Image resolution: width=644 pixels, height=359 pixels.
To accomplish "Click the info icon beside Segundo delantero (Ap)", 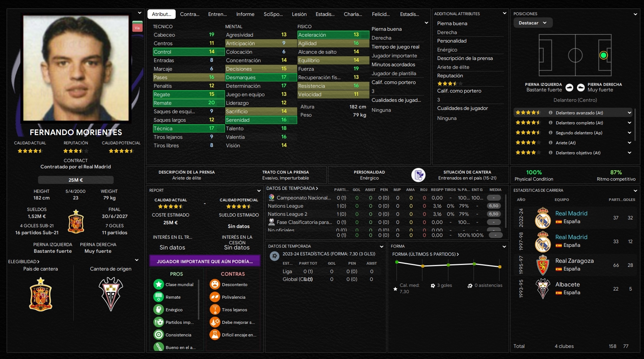I will pyautogui.click(x=551, y=133).
